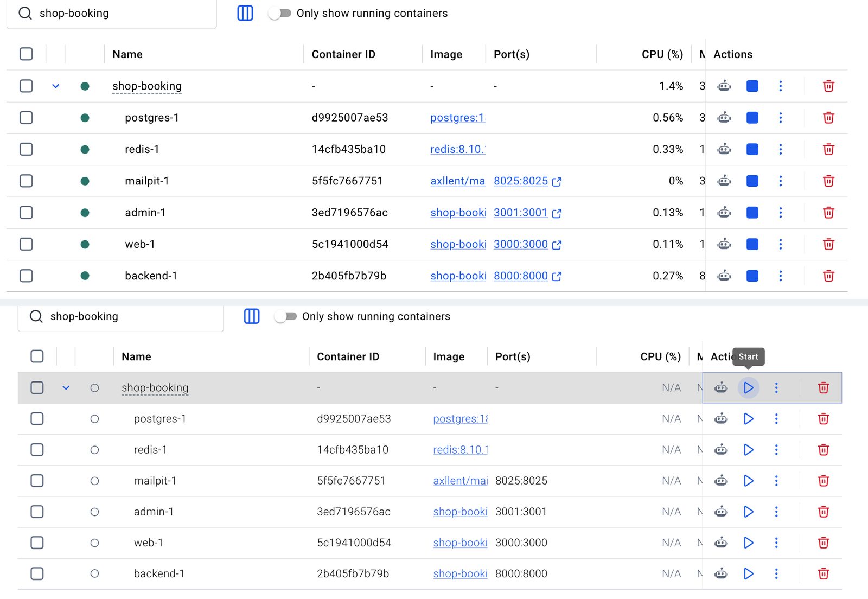
Task: Select all containers in the lower table
Action: pos(37,356)
